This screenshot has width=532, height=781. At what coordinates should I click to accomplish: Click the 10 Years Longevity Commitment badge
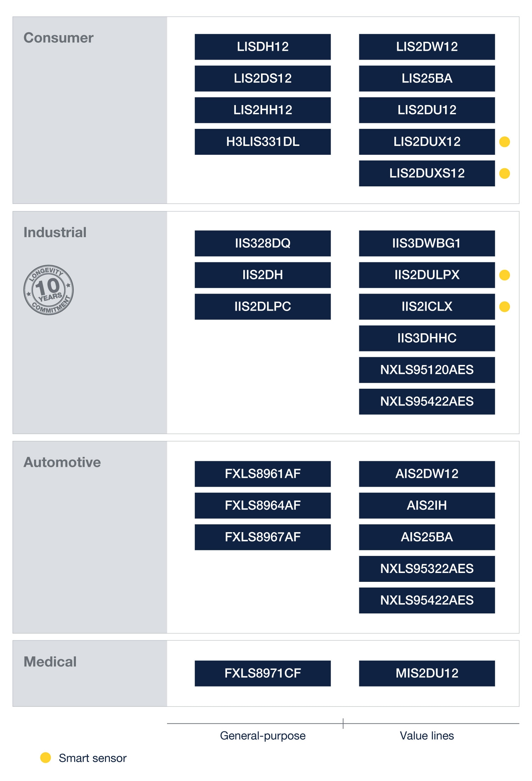click(49, 290)
